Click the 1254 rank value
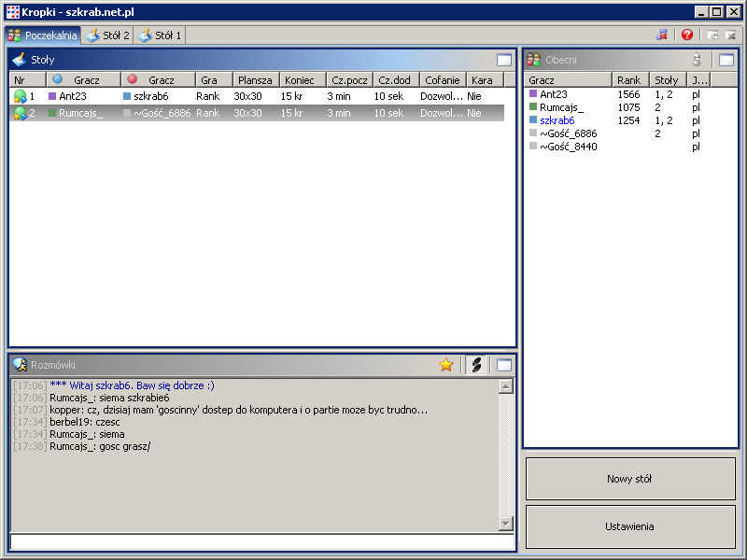Screen dimensions: 747x560 tap(628, 120)
